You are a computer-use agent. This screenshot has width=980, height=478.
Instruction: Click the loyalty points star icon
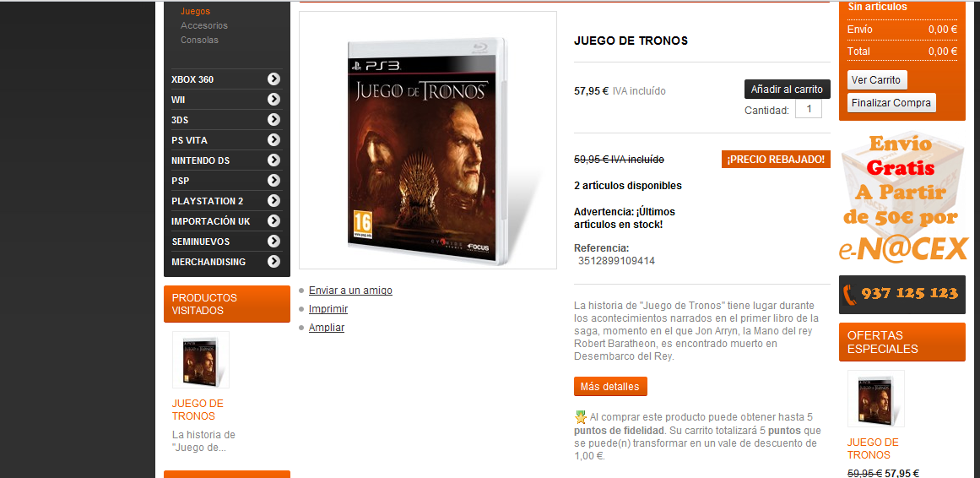(x=581, y=416)
